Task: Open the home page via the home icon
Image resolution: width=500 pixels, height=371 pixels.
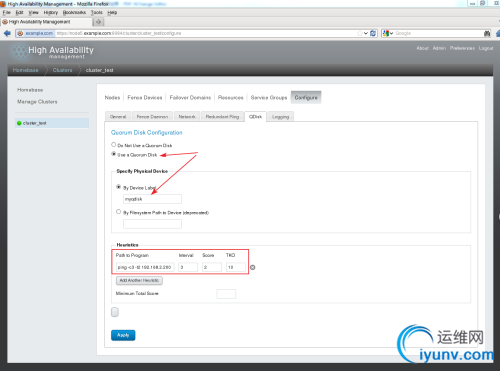Action: coord(498,33)
